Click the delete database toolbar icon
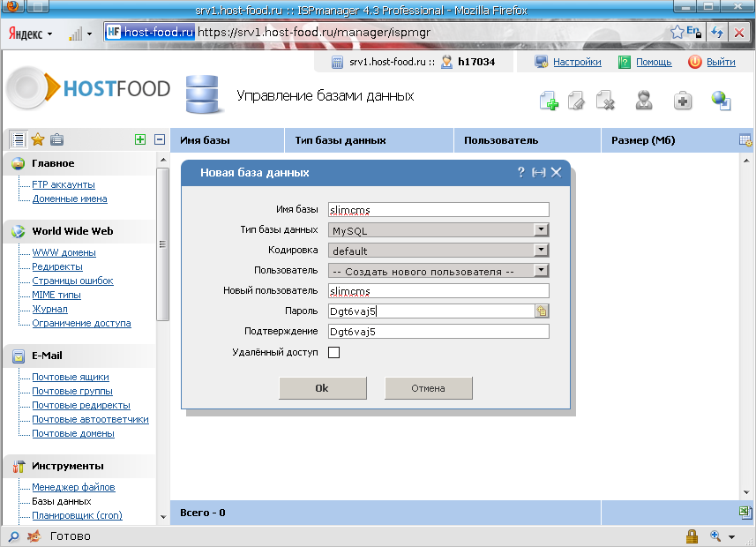Screen dimensions: 756x547 pos(604,101)
